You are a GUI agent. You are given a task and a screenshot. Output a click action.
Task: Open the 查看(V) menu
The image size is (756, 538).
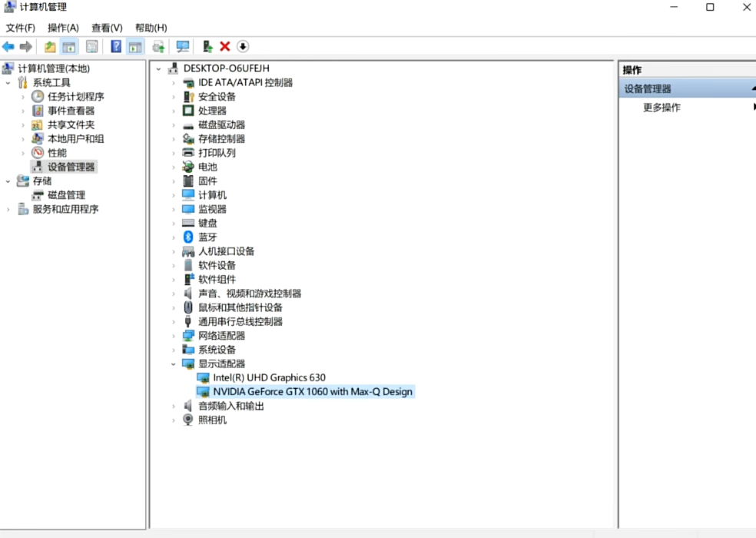(107, 28)
